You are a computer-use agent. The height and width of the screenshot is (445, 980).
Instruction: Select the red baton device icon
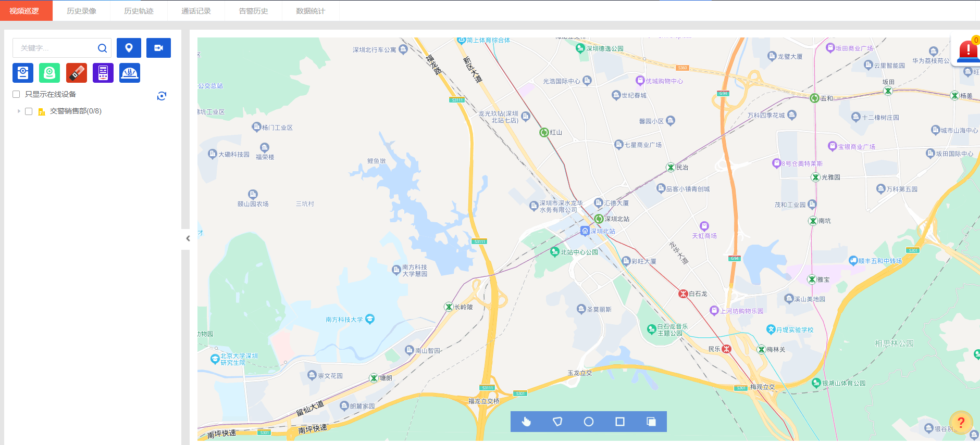click(x=77, y=73)
